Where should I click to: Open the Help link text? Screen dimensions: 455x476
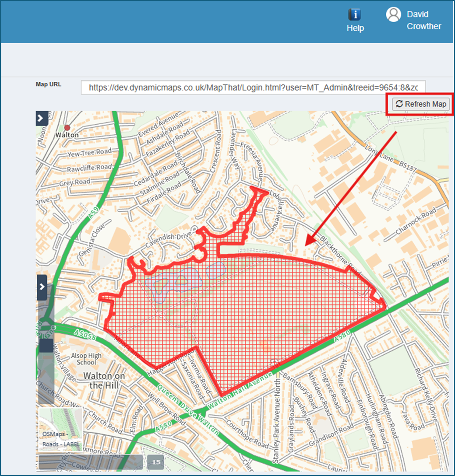point(355,28)
